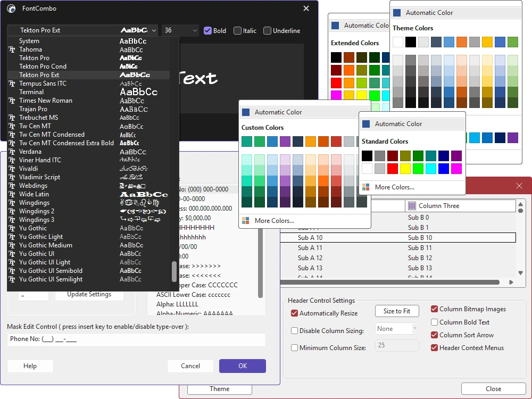
Task: Select Tekton Pro Cond from font list
Action: pyautogui.click(x=88, y=66)
